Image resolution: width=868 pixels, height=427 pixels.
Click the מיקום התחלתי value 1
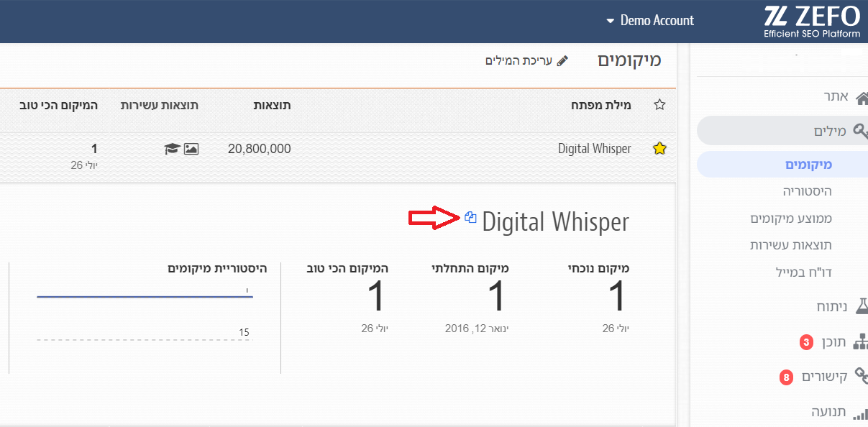[496, 297]
